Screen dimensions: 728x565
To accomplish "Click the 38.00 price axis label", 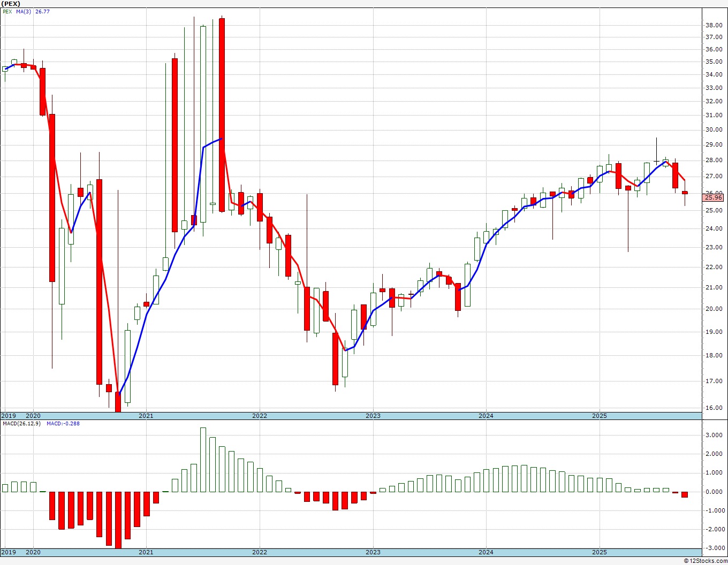I will click(x=714, y=25).
